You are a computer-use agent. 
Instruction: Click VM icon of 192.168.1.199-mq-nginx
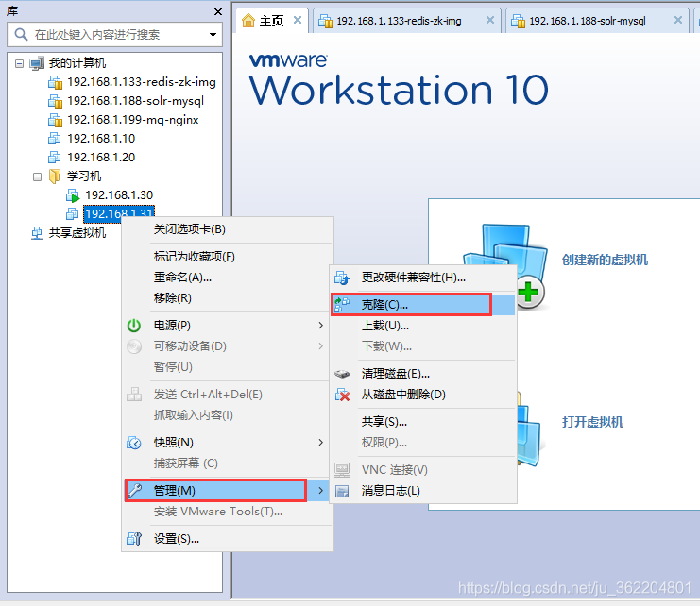click(x=55, y=120)
